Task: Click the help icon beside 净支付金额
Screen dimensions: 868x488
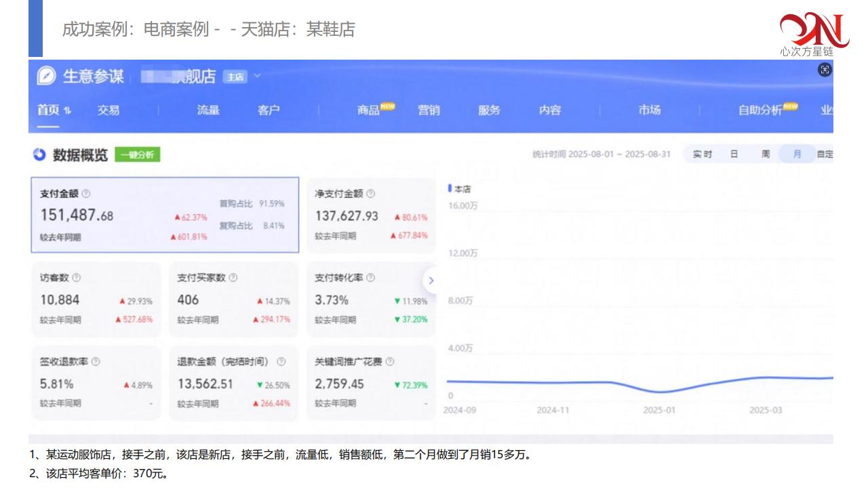Action: pyautogui.click(x=370, y=194)
